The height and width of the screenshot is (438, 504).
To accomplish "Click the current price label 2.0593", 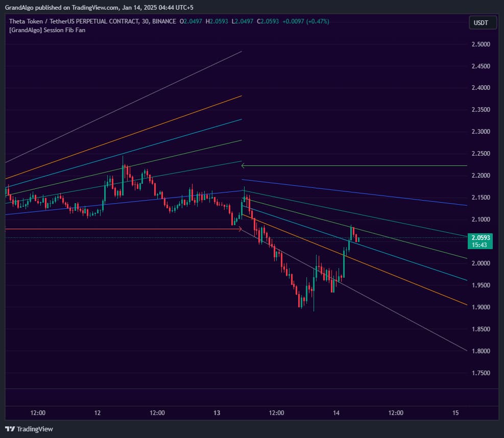I will pos(481,237).
